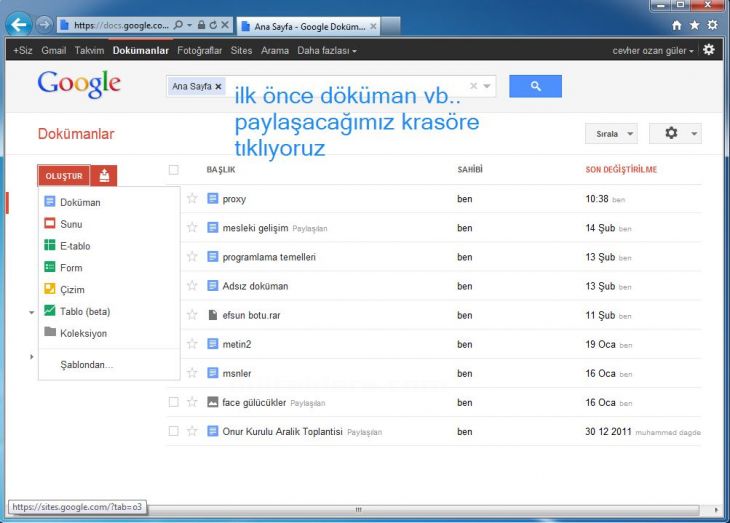The width and height of the screenshot is (730, 523).
Task: Click the image icon beside face gülücükler
Action: [212, 402]
